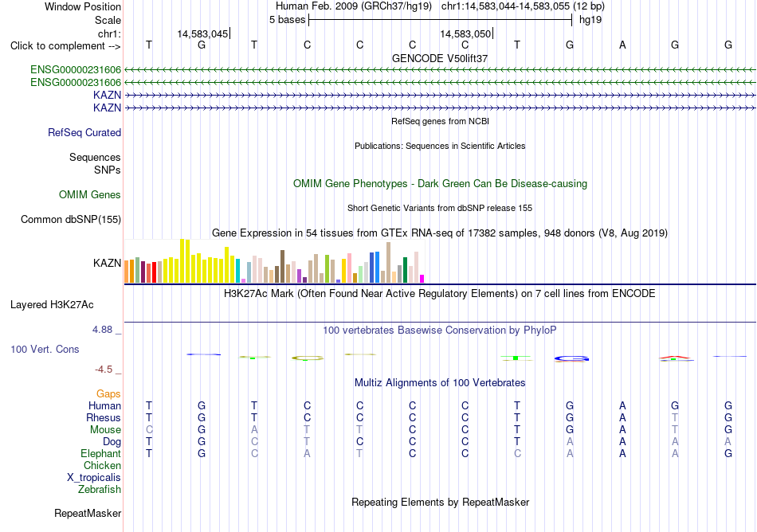Click the blue bars in GTEx chart
Screen dimensions: 757x532
point(375,267)
